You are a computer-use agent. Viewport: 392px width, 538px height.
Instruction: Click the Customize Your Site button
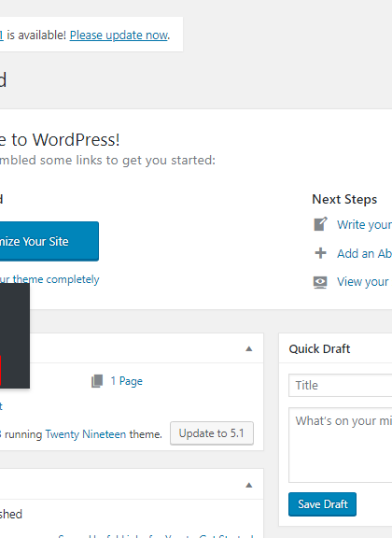(49, 241)
